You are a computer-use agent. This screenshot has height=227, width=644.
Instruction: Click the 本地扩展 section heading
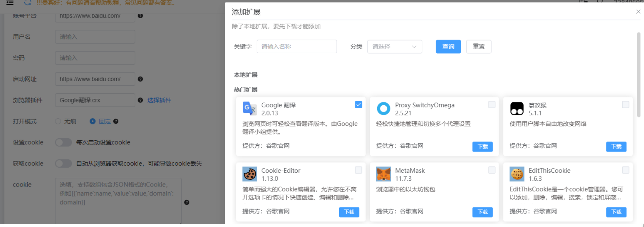[246, 75]
